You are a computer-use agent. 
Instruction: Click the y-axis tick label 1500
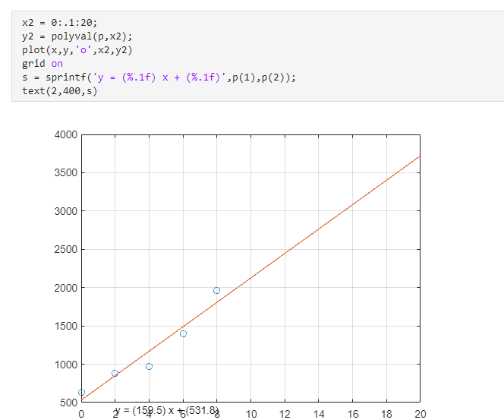66,326
